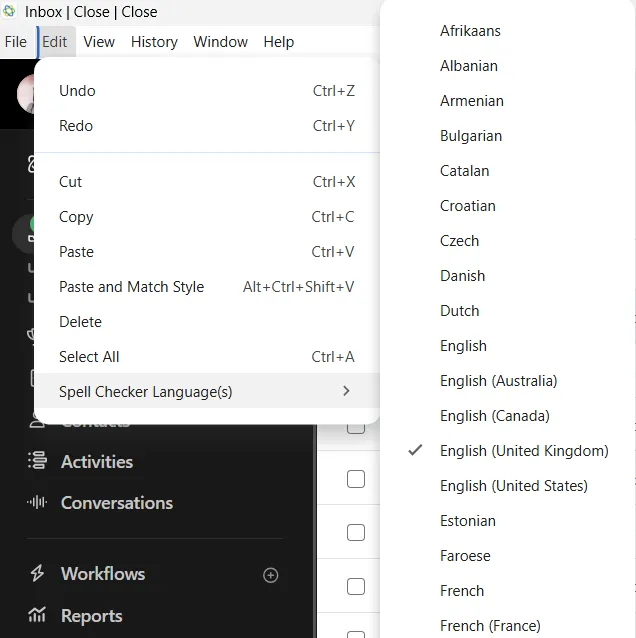Screen dimensions: 636x638
Task: Click Delete in the Edit menu
Action: (207, 322)
